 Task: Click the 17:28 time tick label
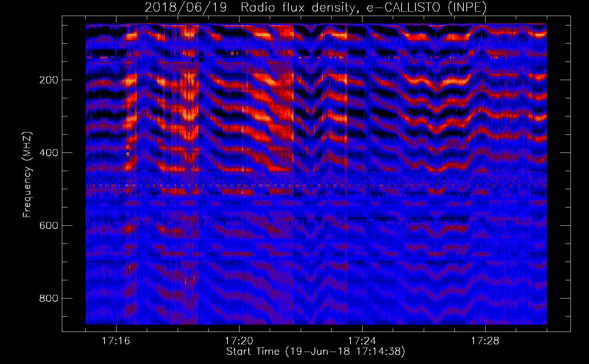(x=485, y=341)
